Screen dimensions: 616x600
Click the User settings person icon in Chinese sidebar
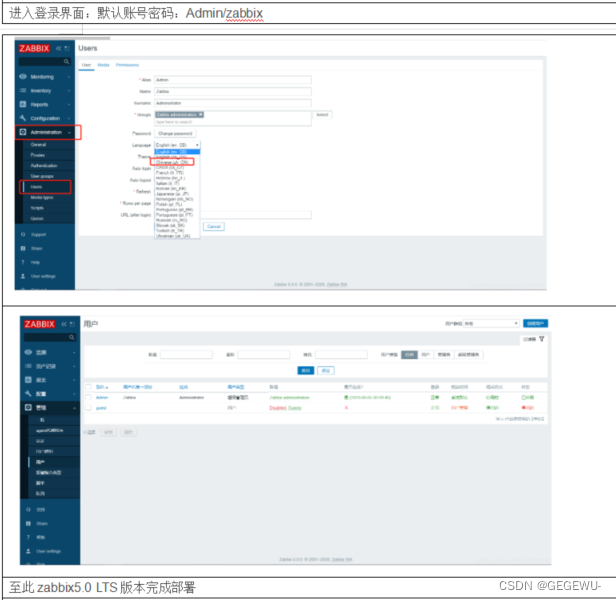(28, 551)
